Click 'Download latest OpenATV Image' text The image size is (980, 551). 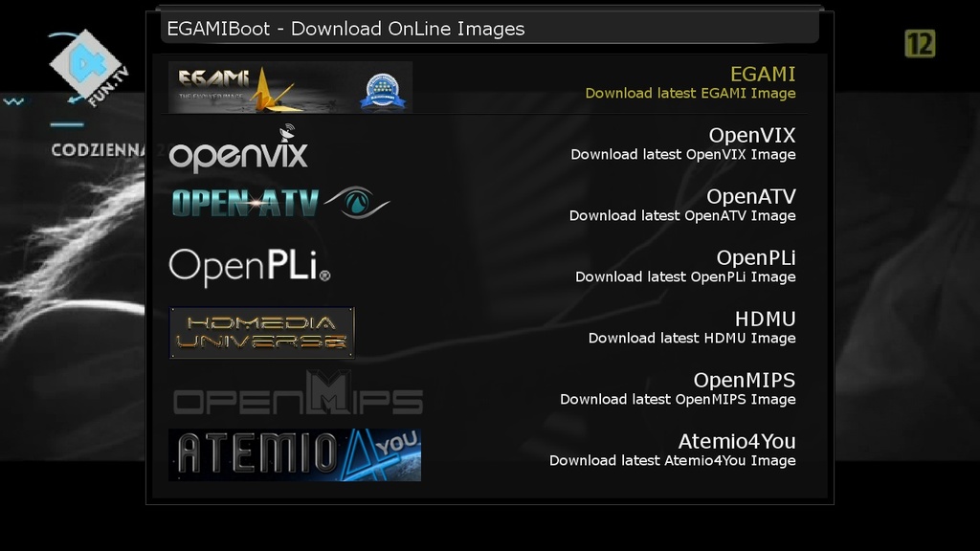click(x=682, y=216)
